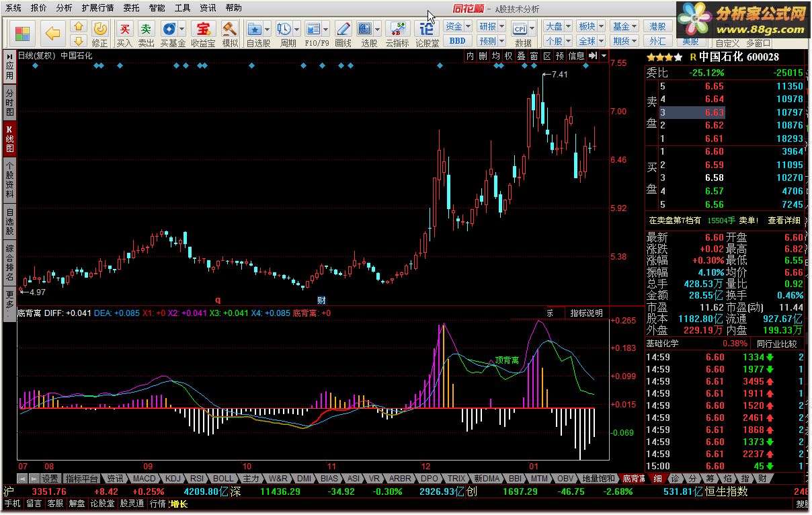Click the scroll-left arrow on indicator tab bar
Image resolution: width=812 pixels, height=515 pixels.
[22, 479]
